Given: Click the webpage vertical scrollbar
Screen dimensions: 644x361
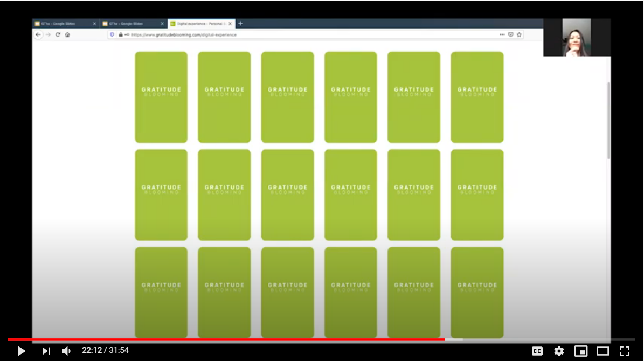Looking at the screenshot, I should (x=608, y=121).
